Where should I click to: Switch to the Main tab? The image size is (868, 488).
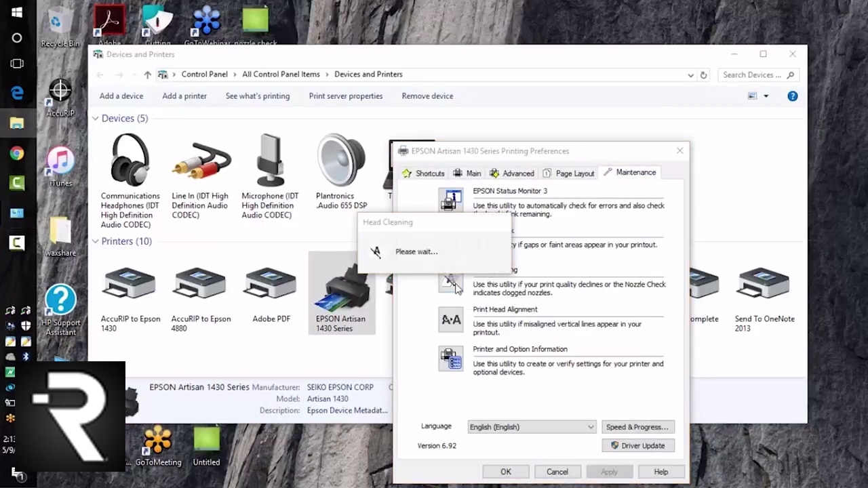467,174
